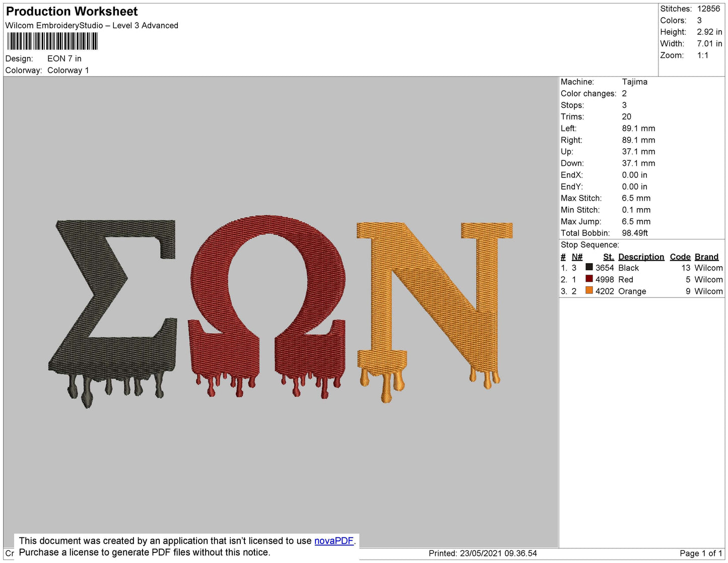The image size is (728, 563).
Task: Click the width value '7.01 in'
Action: click(709, 44)
